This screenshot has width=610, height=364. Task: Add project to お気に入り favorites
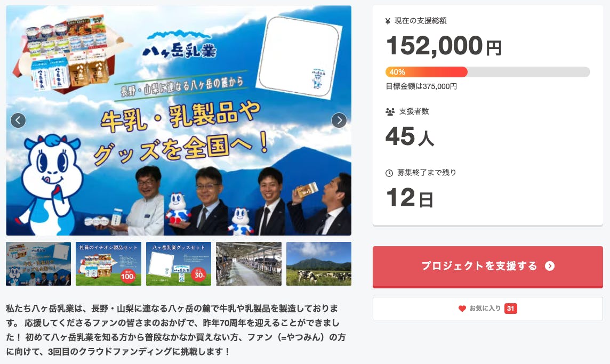point(488,309)
